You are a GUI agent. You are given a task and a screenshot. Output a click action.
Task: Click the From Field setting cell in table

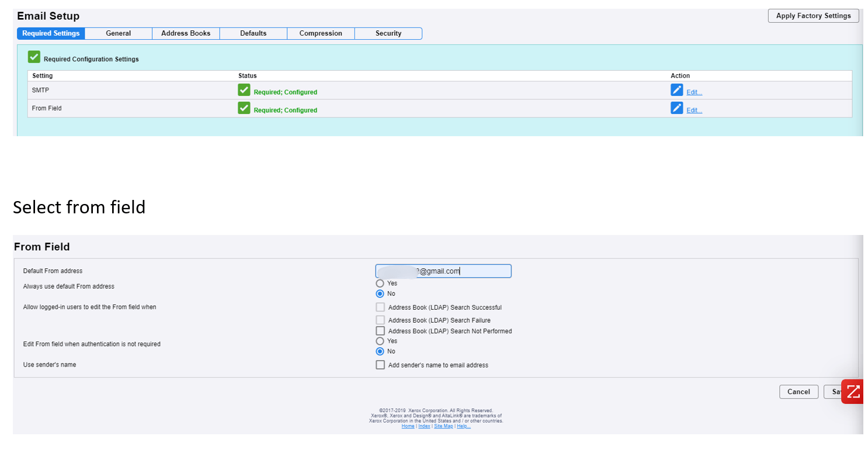(47, 108)
